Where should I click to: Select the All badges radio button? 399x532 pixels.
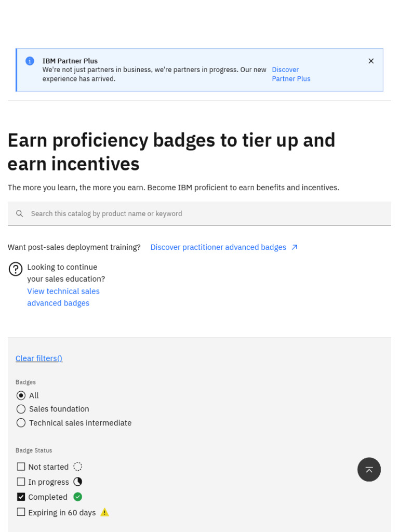(21, 395)
